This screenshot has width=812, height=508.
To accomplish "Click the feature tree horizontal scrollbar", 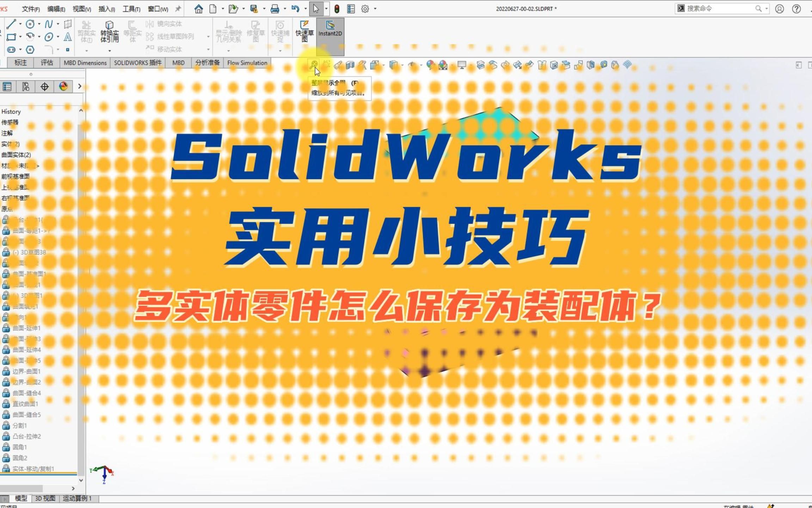I will [21, 489].
